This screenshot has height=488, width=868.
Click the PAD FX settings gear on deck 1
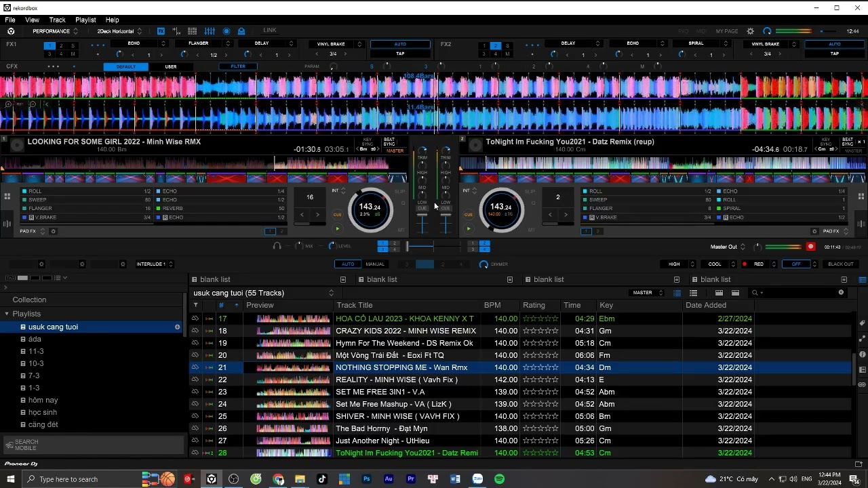[x=54, y=231]
